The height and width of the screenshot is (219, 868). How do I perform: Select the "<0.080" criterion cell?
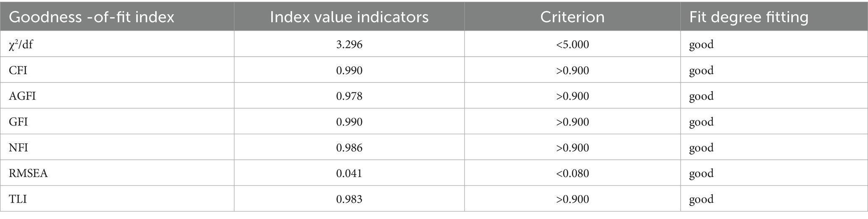pyautogui.click(x=572, y=173)
